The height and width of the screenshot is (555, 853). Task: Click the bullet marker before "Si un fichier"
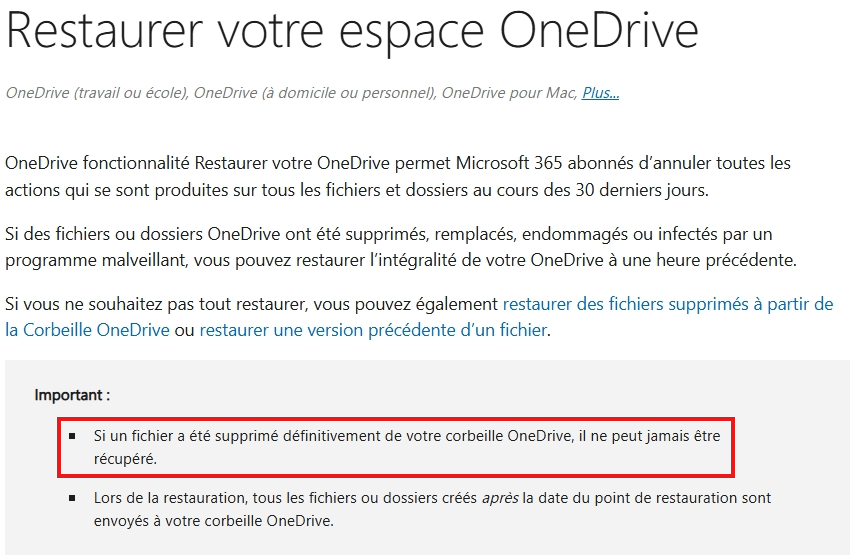coord(72,436)
